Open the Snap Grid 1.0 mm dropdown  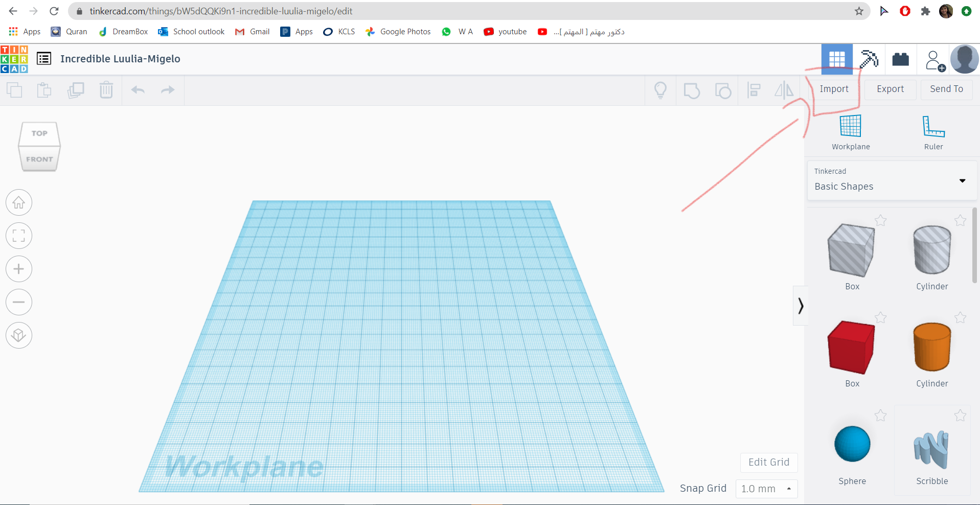(766, 489)
